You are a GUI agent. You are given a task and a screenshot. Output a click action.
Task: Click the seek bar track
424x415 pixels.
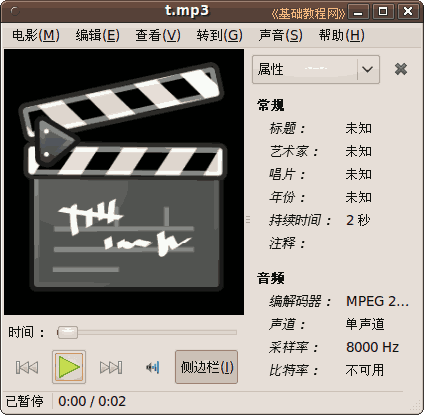pos(147,332)
